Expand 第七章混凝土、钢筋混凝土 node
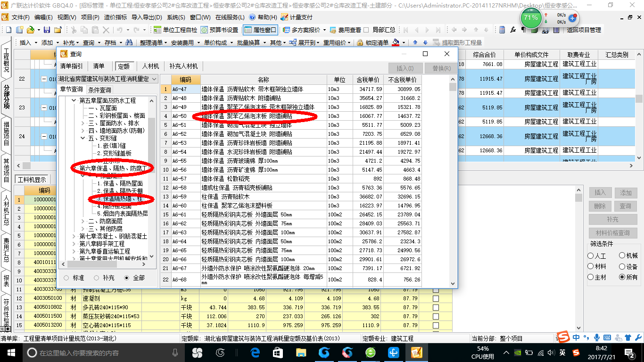 pos(74,236)
